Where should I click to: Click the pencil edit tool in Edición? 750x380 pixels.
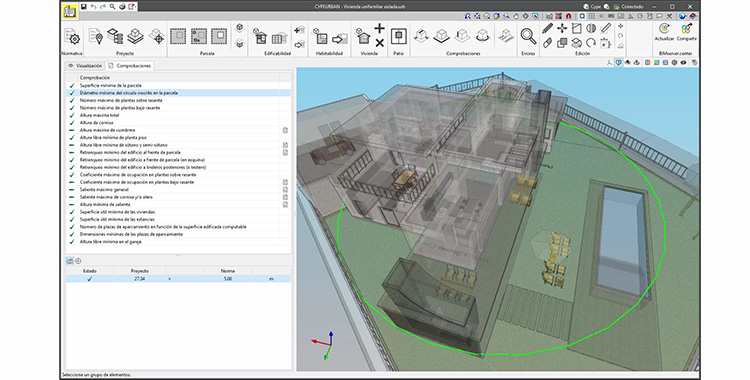548,29
